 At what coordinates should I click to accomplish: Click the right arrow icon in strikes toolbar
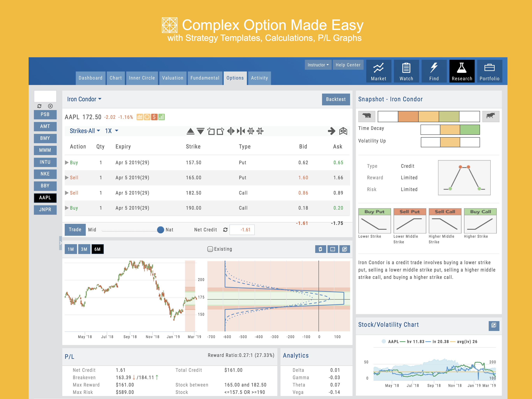click(331, 131)
